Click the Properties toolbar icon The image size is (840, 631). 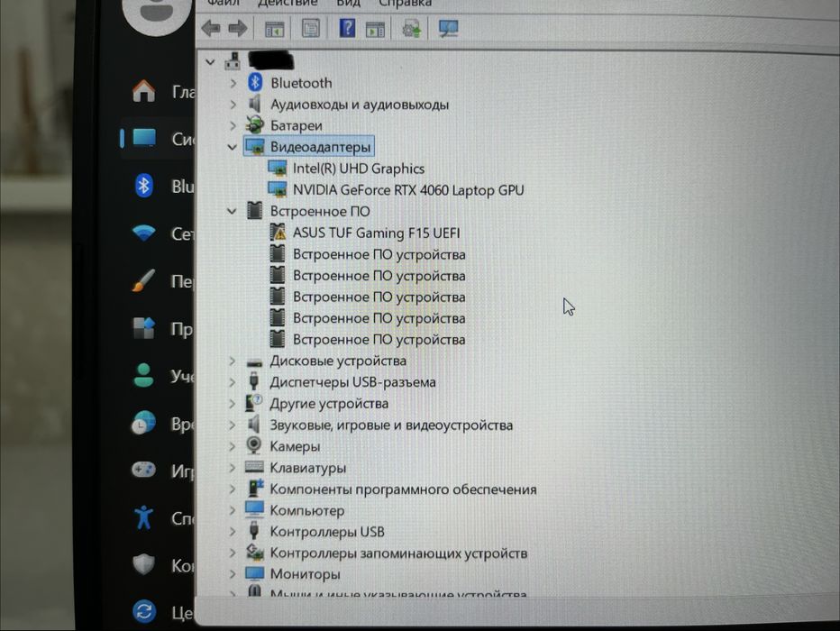click(311, 28)
